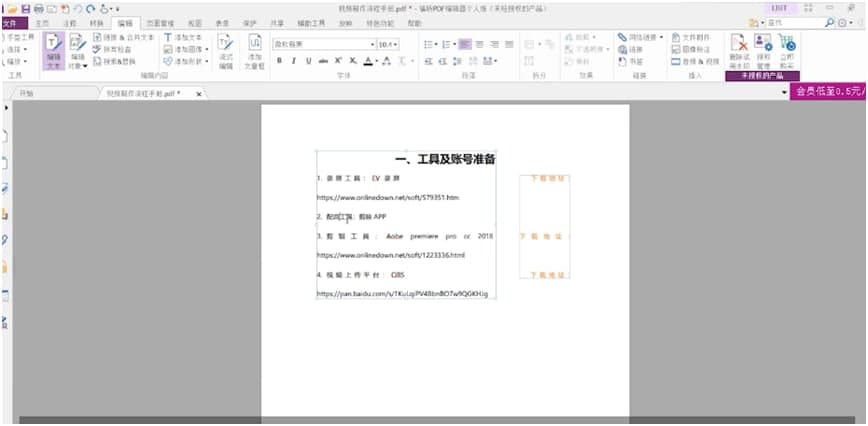Toggle superscript formatting
868x426 pixels.
pos(338,61)
